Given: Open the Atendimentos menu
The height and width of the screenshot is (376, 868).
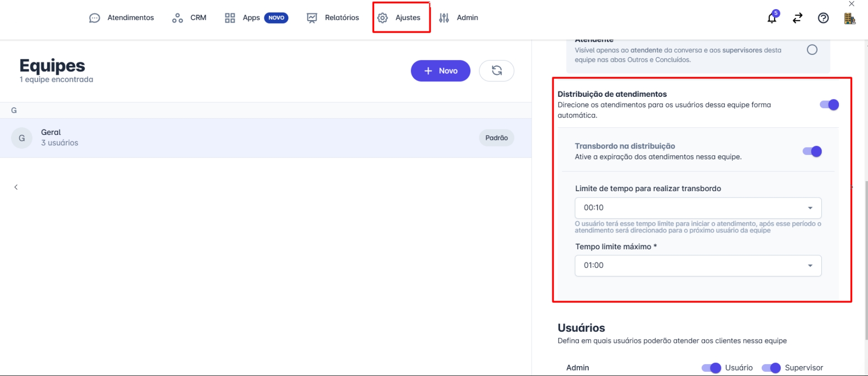Looking at the screenshot, I should click(122, 18).
